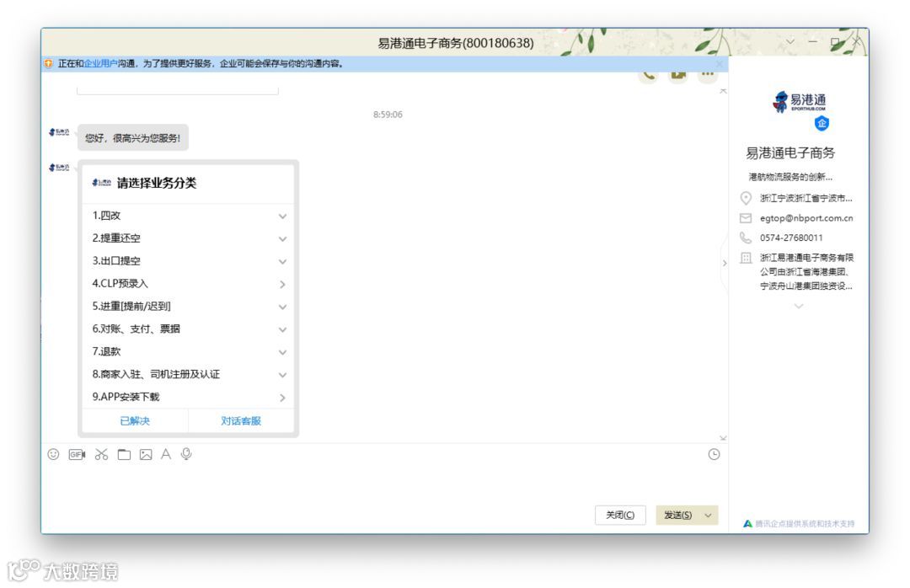Select the scissors screenshot tool
The image size is (910, 588).
tap(102, 455)
